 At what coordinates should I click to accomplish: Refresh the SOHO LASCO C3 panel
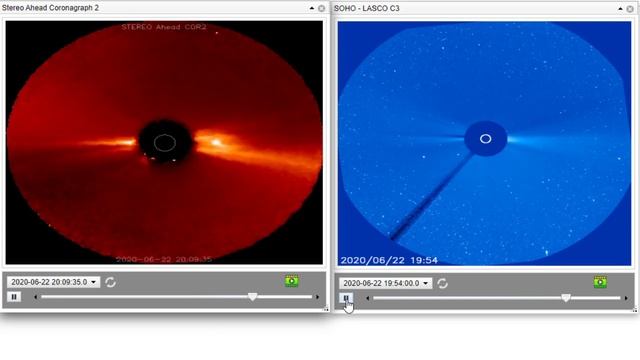pyautogui.click(x=442, y=283)
